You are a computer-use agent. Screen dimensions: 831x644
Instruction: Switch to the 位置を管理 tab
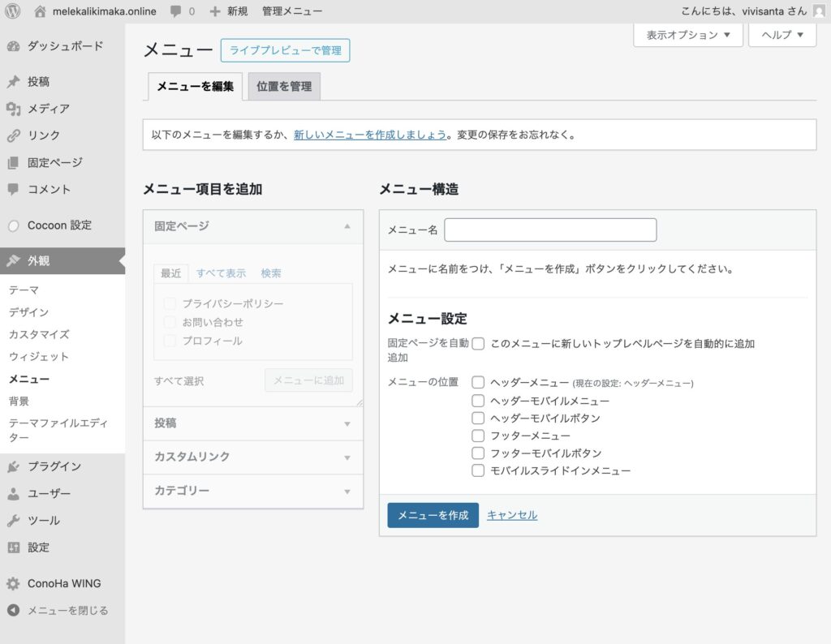284,86
